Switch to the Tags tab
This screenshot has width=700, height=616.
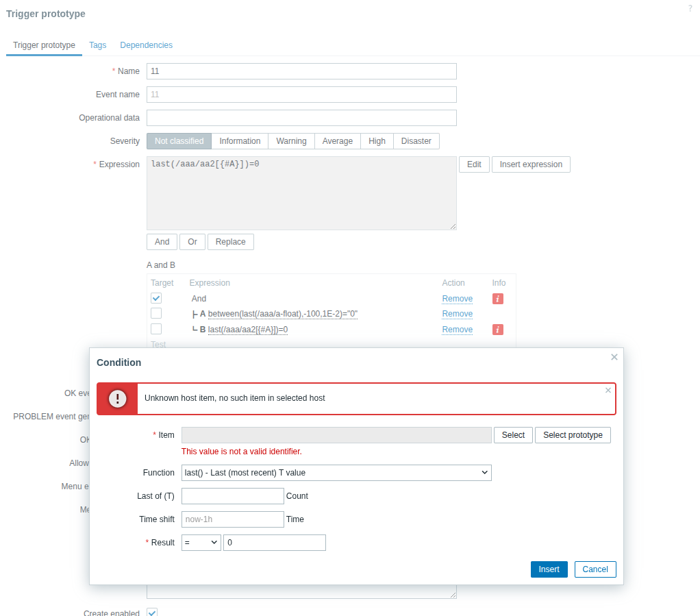point(98,45)
